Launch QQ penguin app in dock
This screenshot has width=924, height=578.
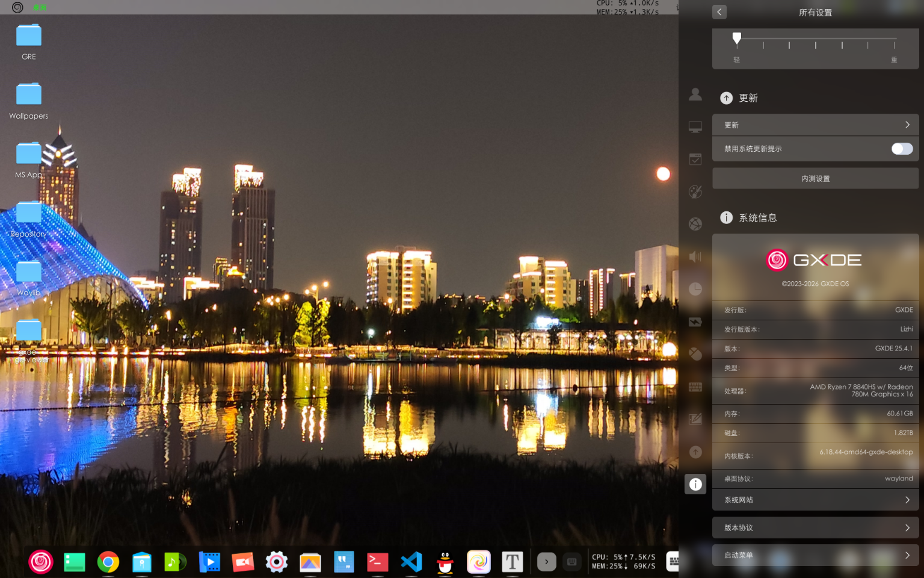445,562
